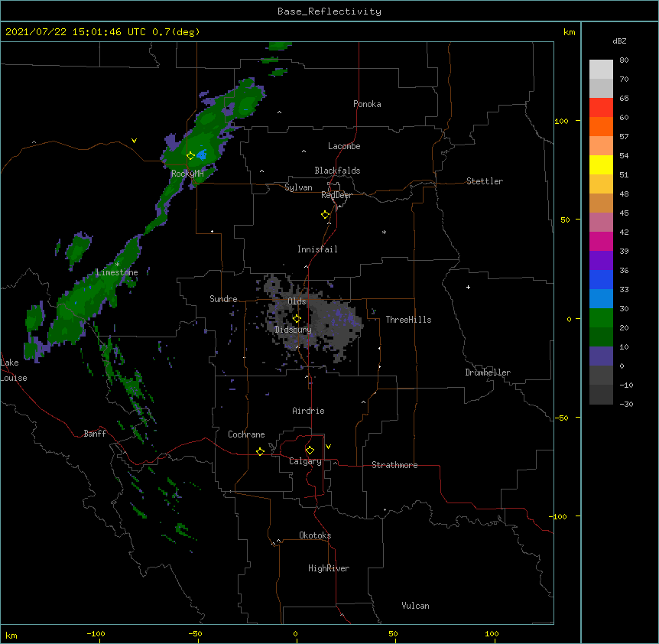Click the Airdrie label
Viewport: 659px width, 644px height.
309,411
